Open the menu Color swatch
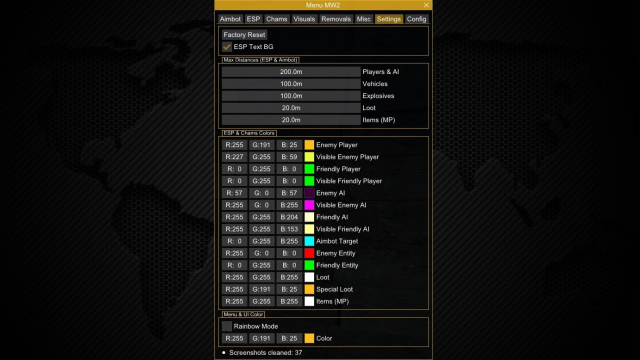This screenshot has height=360, width=640. tap(309, 338)
